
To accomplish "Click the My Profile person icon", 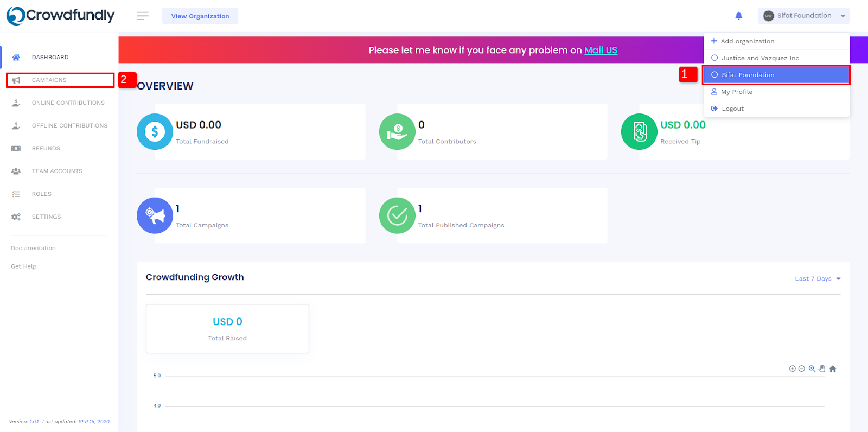I will pyautogui.click(x=714, y=92).
